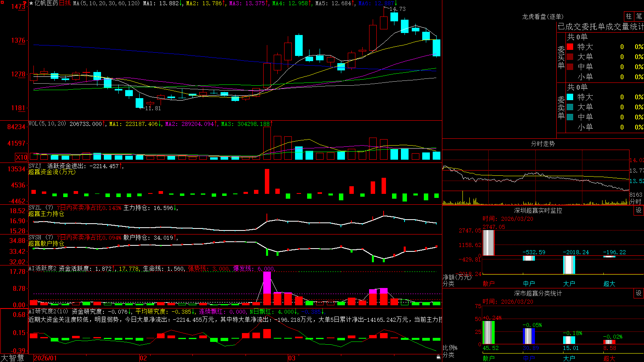Click the 8.58 超大 percentage value
Image resolution: width=644 pixels, height=362 pixels.
pyautogui.click(x=609, y=348)
